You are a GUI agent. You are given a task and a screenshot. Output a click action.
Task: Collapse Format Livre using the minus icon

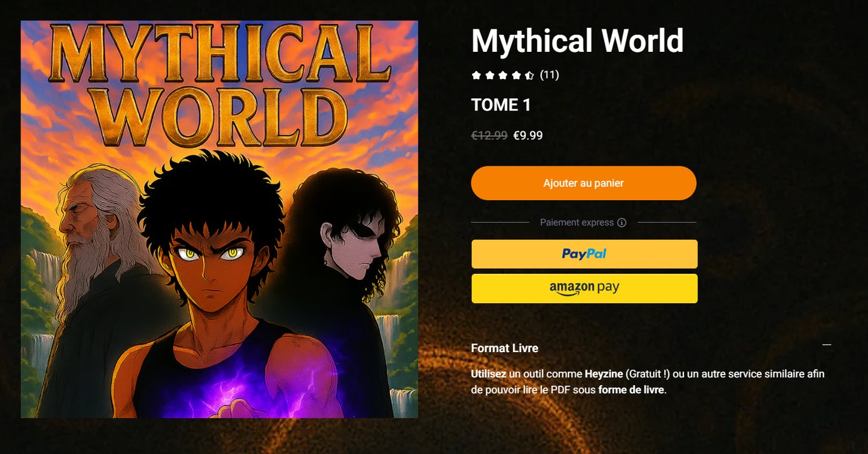(x=827, y=345)
